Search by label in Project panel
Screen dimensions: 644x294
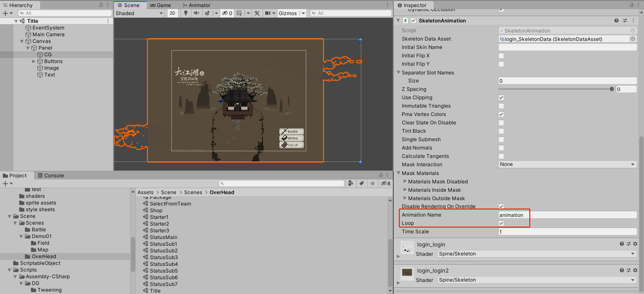(362, 183)
